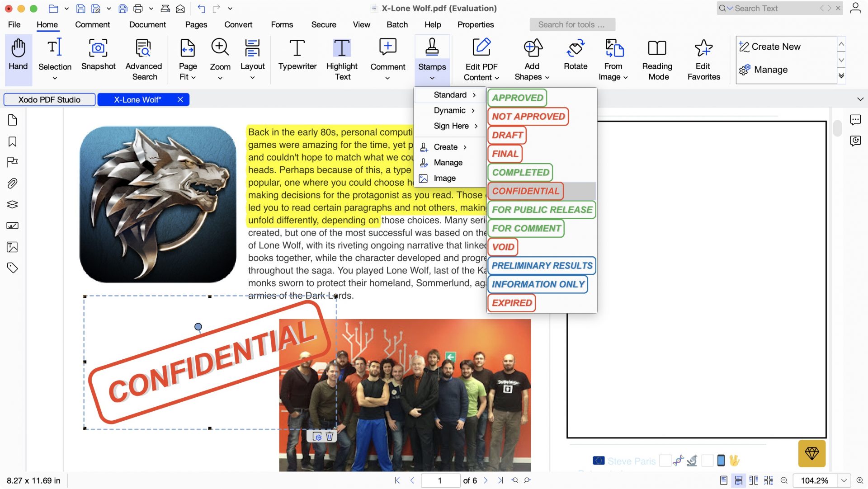Apply the CONFIDENTIAL stamp from the list
868x489 pixels.
pyautogui.click(x=525, y=191)
